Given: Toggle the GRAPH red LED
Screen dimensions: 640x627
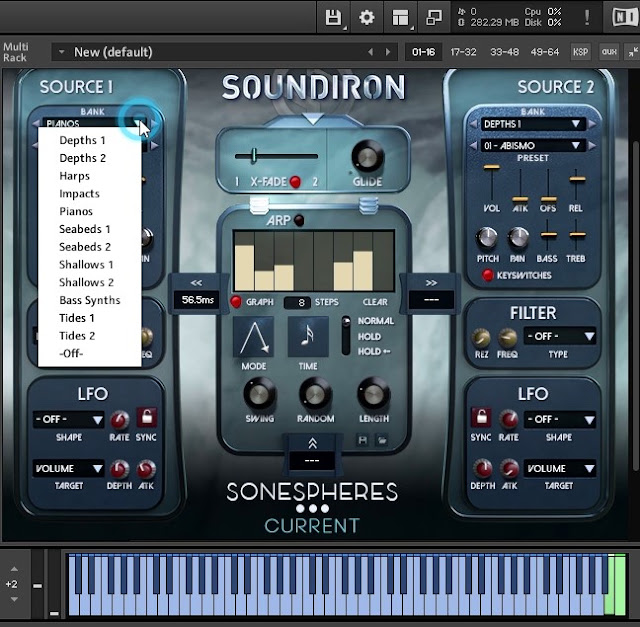Looking at the screenshot, I should [x=236, y=302].
